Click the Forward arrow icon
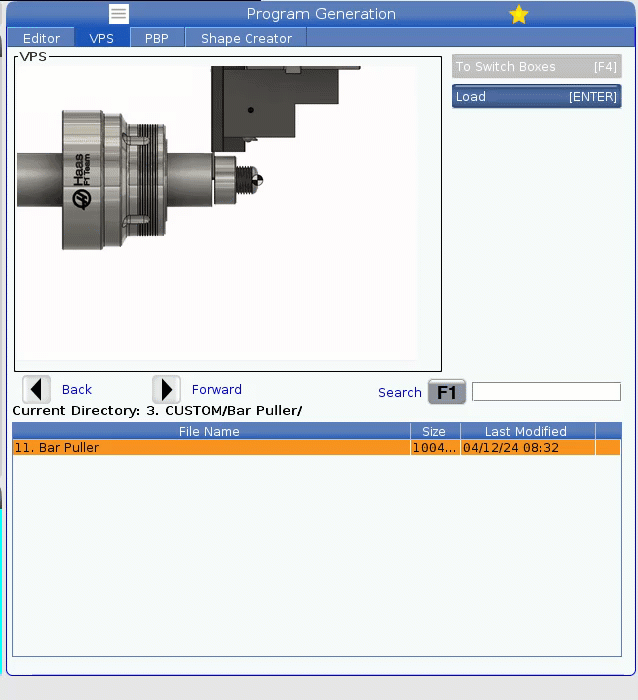The height and width of the screenshot is (700, 638). (166, 390)
